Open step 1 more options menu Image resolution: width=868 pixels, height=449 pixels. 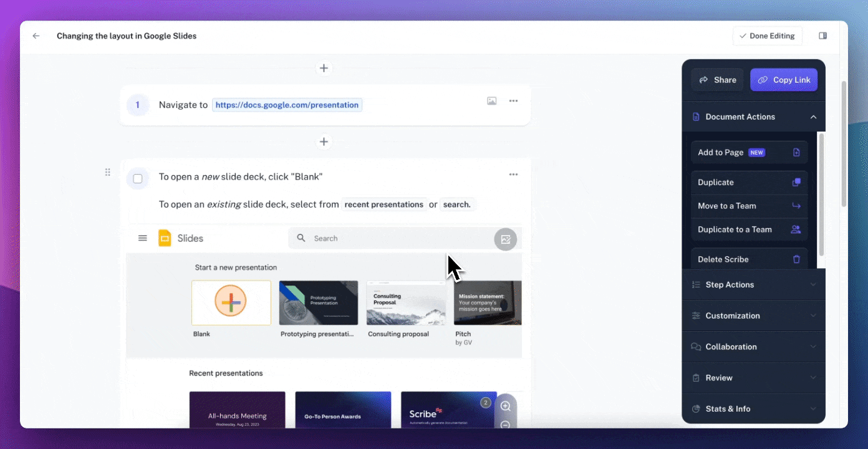[x=513, y=101]
